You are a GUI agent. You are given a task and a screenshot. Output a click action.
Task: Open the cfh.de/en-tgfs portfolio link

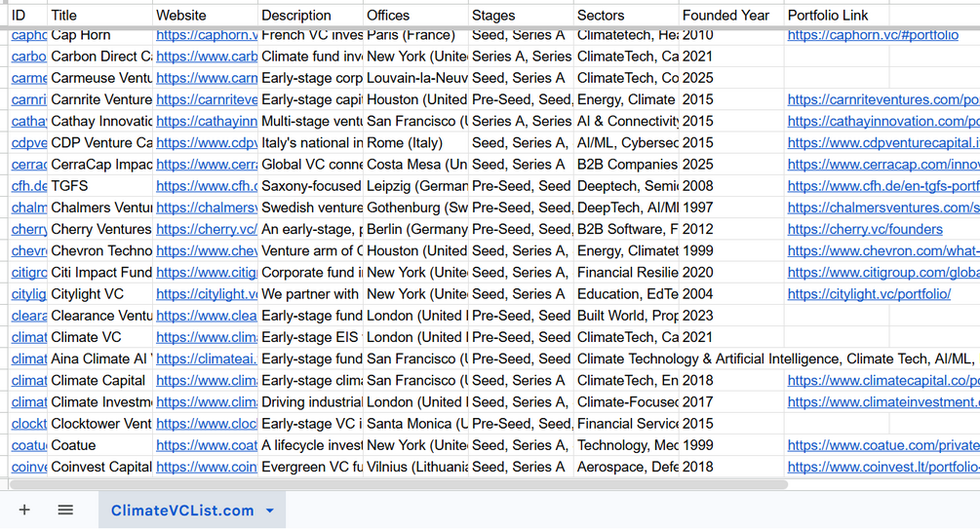point(883,186)
